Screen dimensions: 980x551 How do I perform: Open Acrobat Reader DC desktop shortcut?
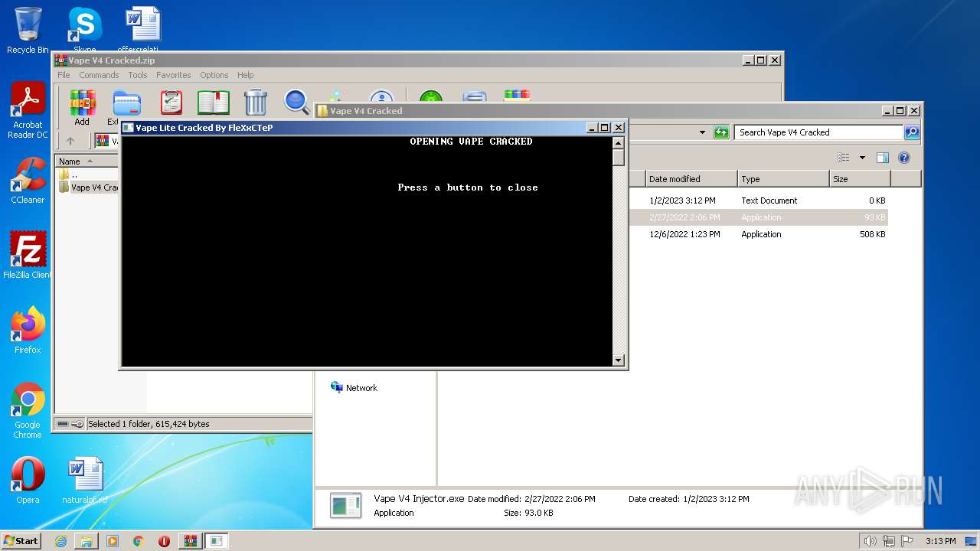point(28,112)
